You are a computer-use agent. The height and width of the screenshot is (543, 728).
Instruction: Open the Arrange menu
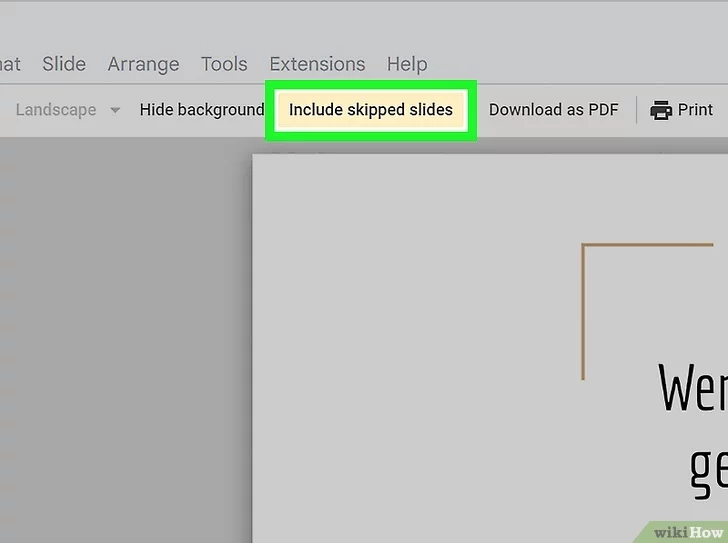(143, 64)
